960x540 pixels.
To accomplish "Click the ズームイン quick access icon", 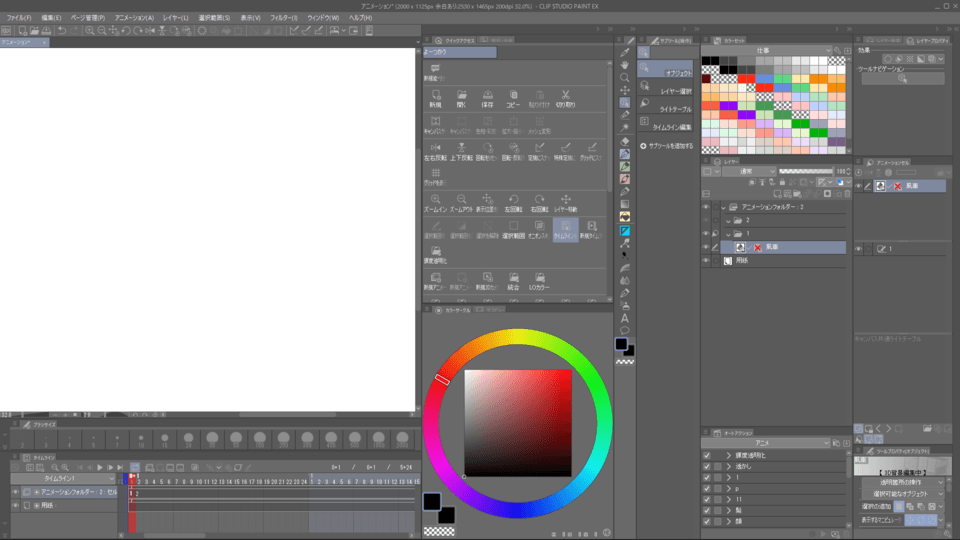I will point(435,203).
